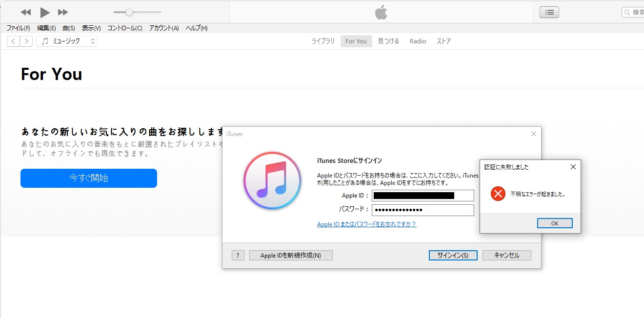Click the red error icon in the dialog

point(498,194)
